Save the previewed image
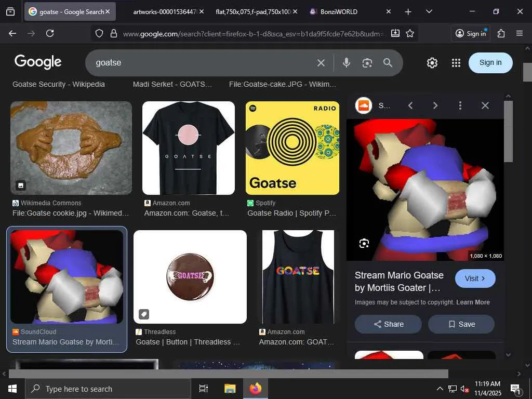The height and width of the screenshot is (399, 532). coord(461,324)
